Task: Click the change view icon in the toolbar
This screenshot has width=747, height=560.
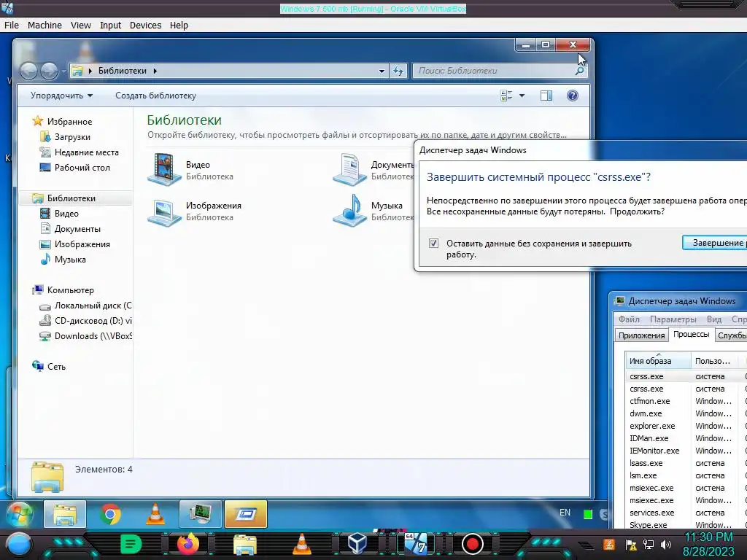Action: coord(506,96)
